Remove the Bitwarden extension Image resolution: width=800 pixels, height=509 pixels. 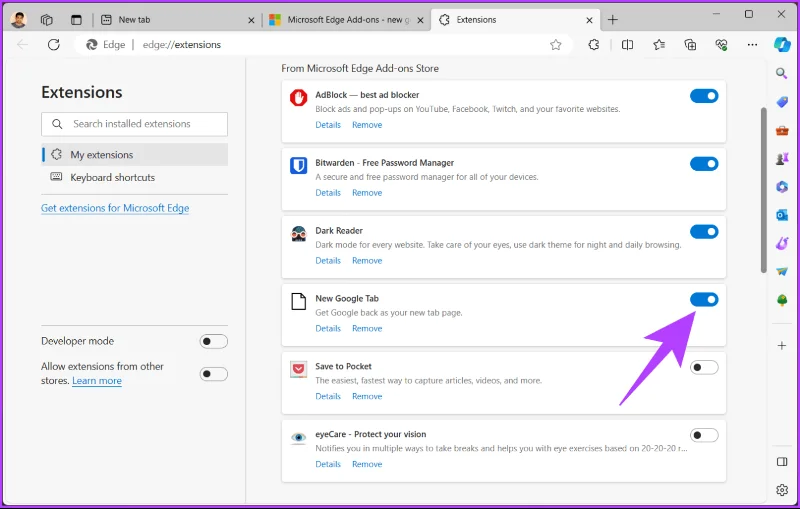tap(367, 193)
